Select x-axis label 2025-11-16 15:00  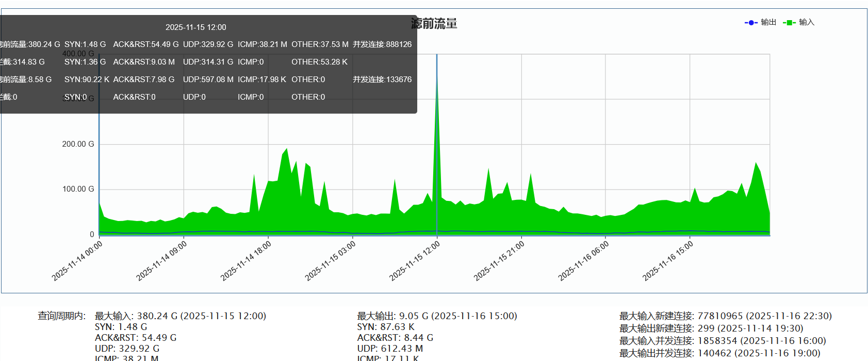tap(668, 261)
